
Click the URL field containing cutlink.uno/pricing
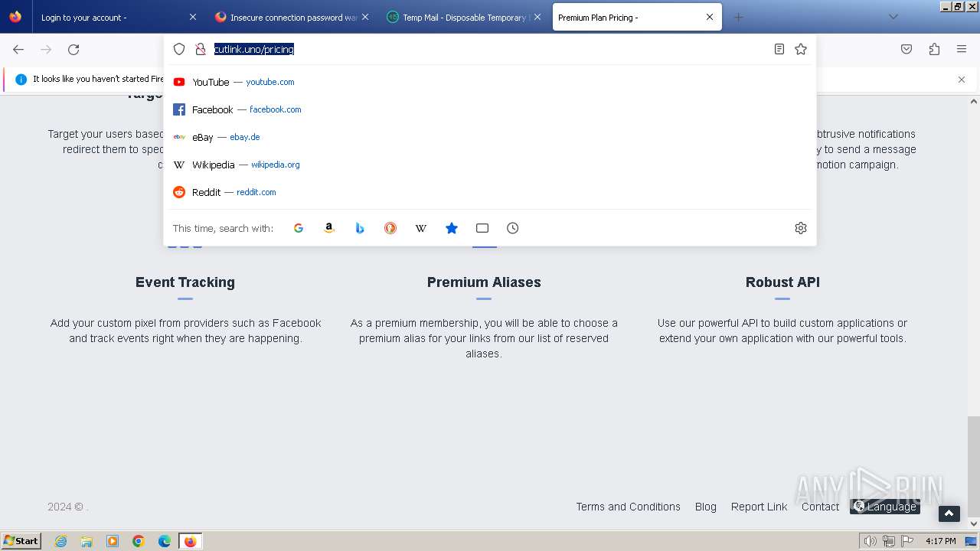[x=490, y=49]
